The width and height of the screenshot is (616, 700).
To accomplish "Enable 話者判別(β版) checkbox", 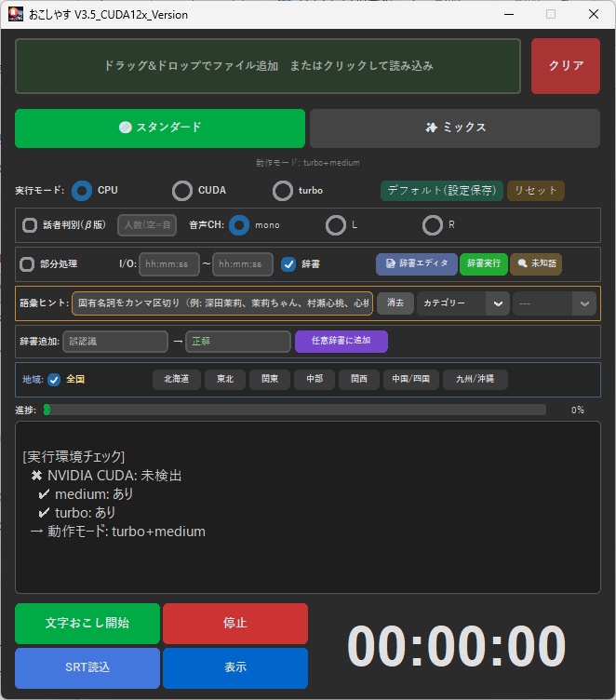I will tap(30, 225).
